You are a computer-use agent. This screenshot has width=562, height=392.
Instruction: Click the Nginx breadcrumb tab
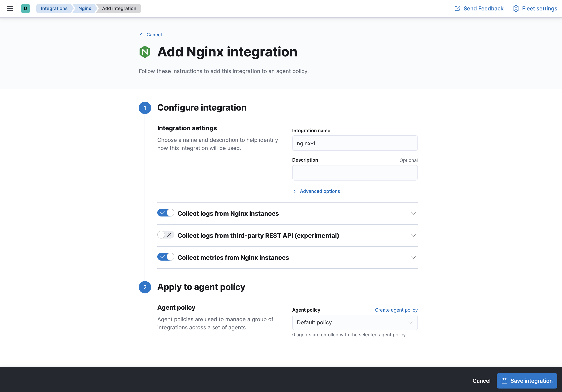(x=85, y=8)
